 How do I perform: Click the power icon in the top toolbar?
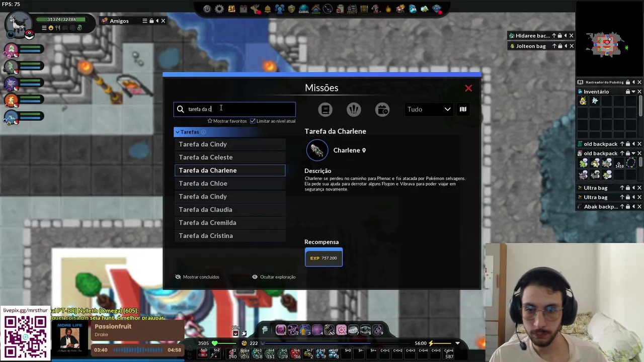click(207, 9)
